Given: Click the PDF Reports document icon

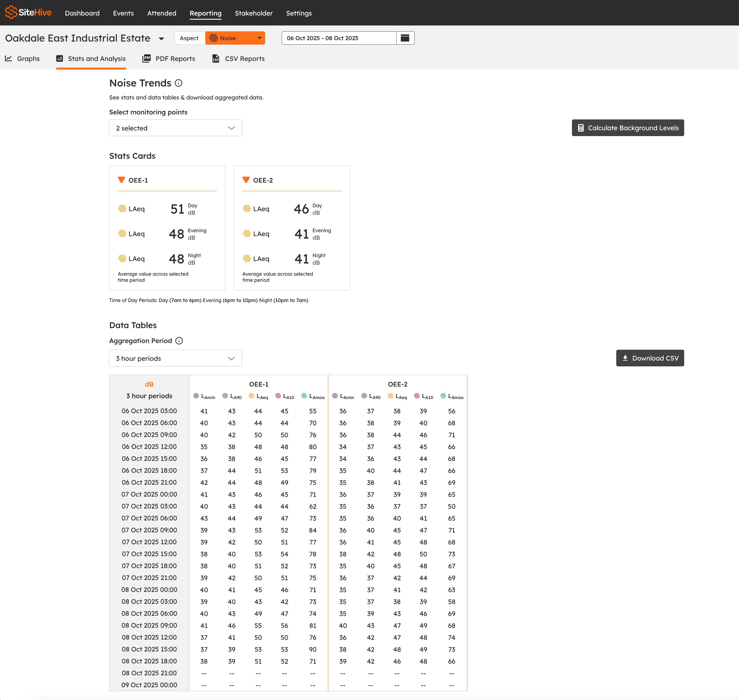Looking at the screenshot, I should pyautogui.click(x=147, y=58).
